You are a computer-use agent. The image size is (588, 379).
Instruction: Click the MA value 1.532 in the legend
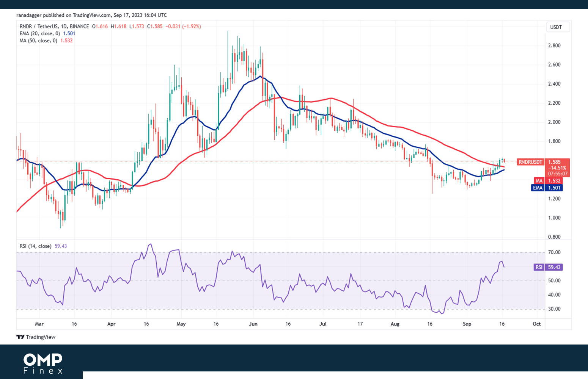click(66, 41)
